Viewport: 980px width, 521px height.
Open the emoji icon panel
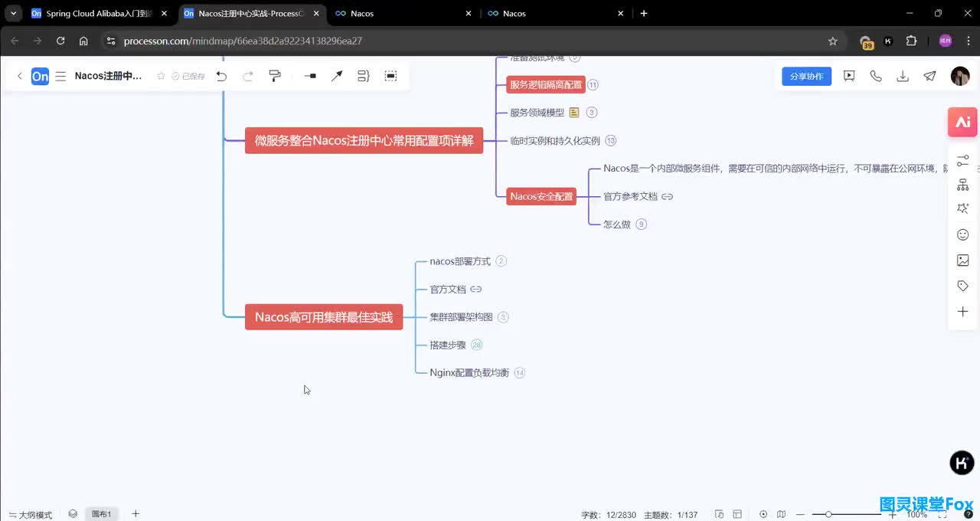[963, 234]
